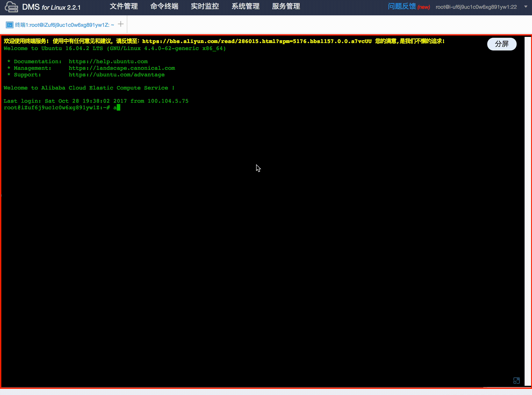The image size is (532, 395).
Task: Open the 系统管理 menu
Action: 246,6
